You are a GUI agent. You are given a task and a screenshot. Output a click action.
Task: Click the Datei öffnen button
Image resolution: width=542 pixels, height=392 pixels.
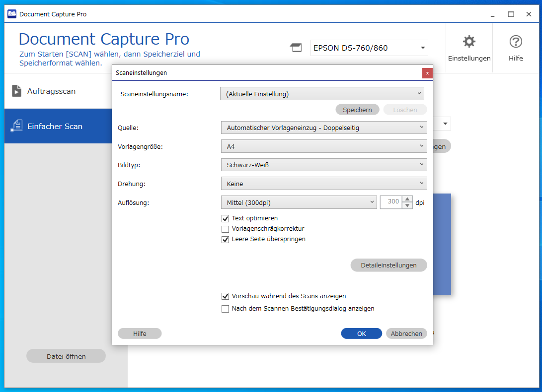pyautogui.click(x=66, y=356)
